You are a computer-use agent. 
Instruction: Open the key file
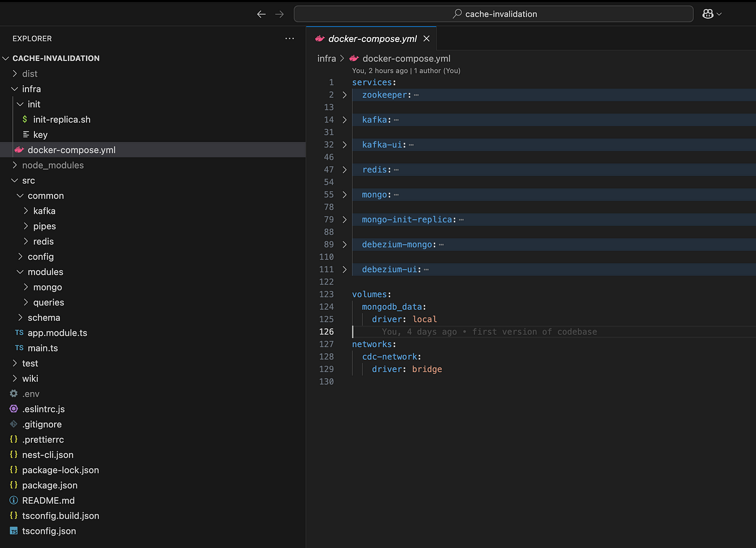click(x=153, y=134)
